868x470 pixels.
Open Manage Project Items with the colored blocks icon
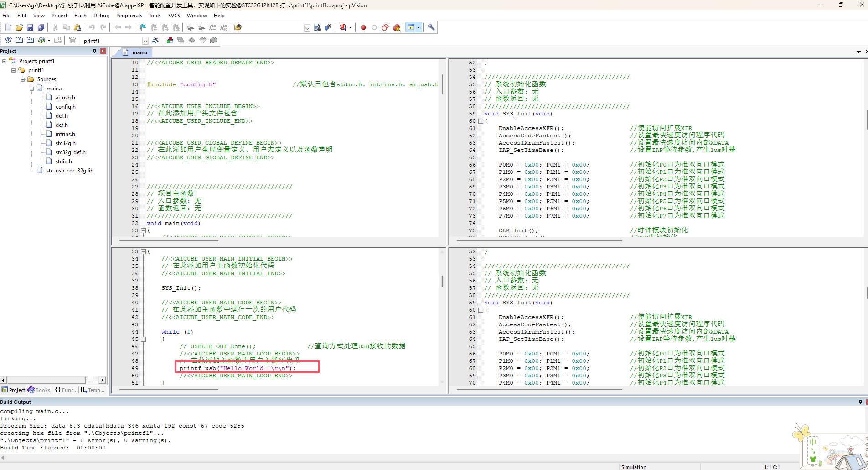click(170, 40)
